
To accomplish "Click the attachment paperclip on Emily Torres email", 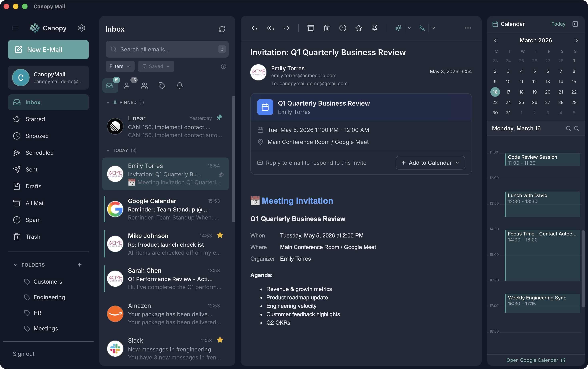I will 221,174.
